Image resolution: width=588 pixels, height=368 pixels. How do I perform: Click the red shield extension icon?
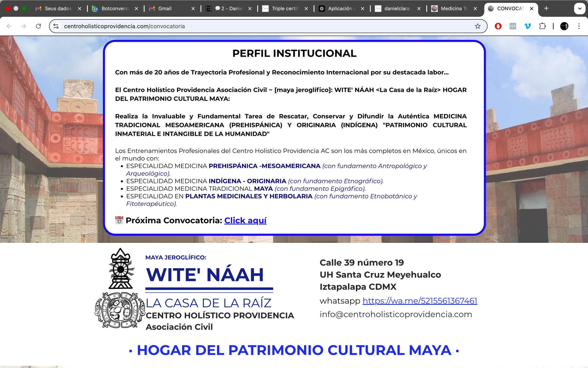(498, 26)
